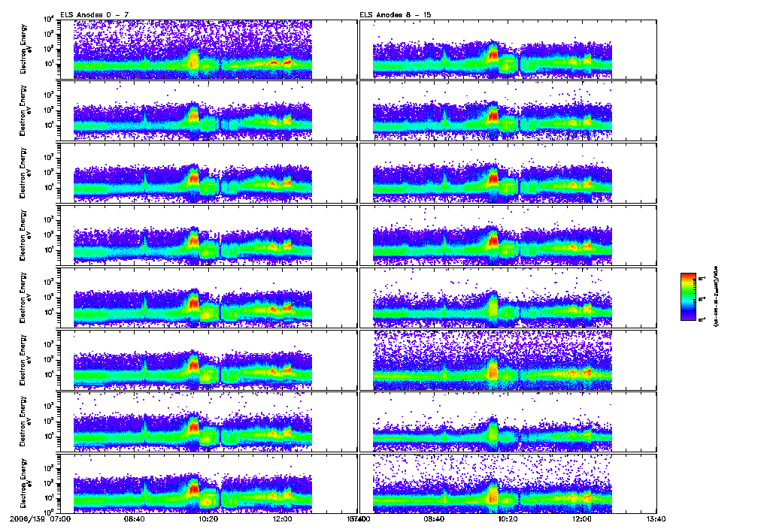Click "Electron Energy eV" axis label of top-left panel

pyautogui.click(x=26, y=49)
